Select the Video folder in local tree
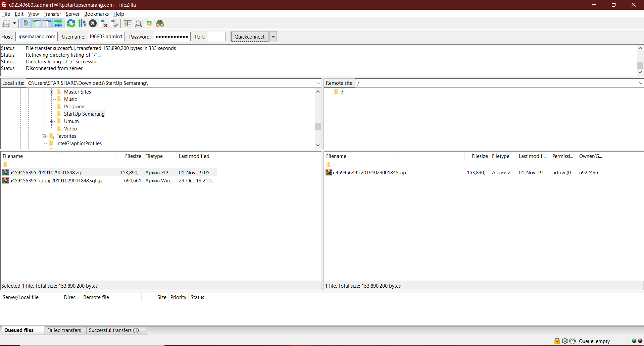Screen dimensions: 644x346 tap(70, 129)
